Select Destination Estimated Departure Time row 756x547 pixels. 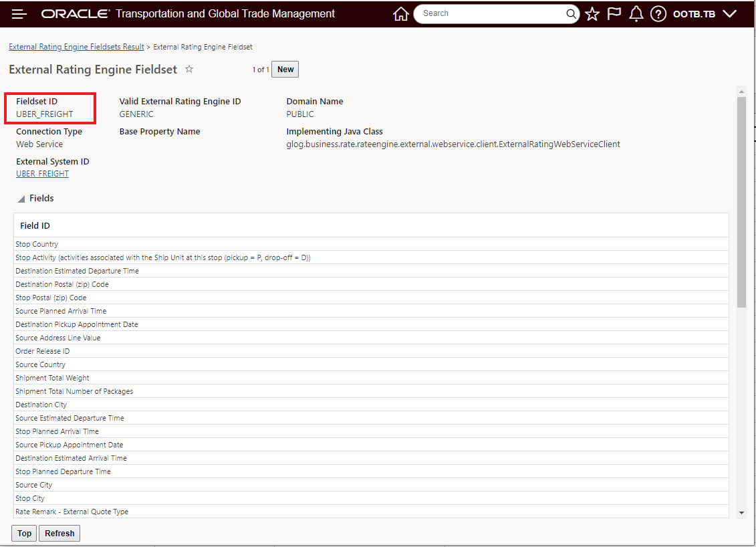click(x=371, y=271)
